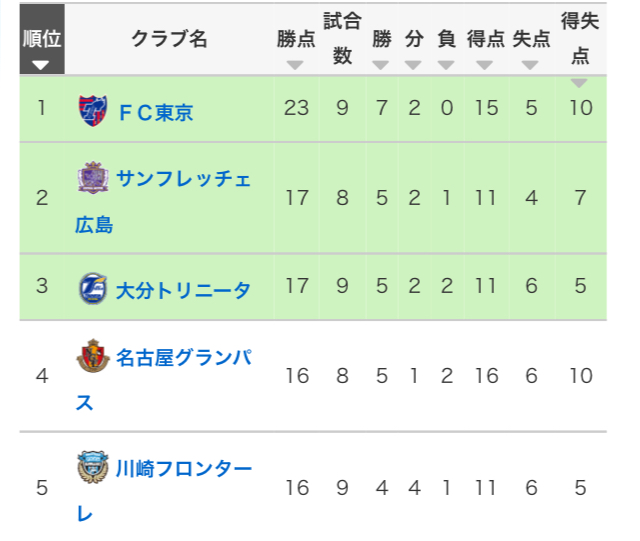This screenshot has height=541, width=640.
Task: Click the クラブ名 column header
Action: (169, 39)
